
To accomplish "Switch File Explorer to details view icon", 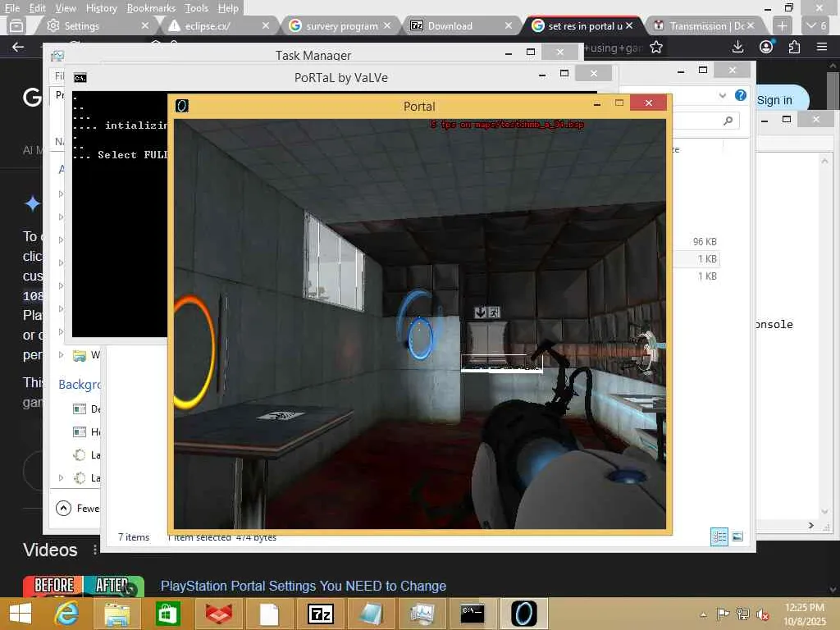I will tap(719, 536).
